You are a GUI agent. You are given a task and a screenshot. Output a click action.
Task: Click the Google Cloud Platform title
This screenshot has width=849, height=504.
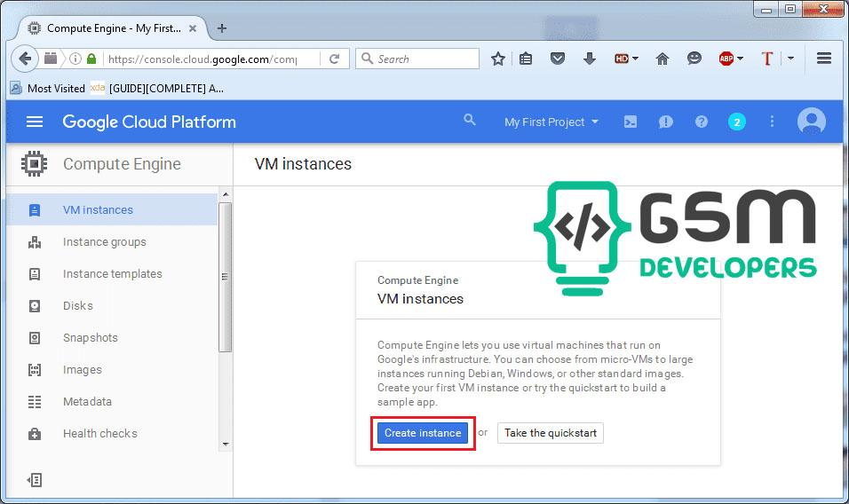click(x=149, y=122)
